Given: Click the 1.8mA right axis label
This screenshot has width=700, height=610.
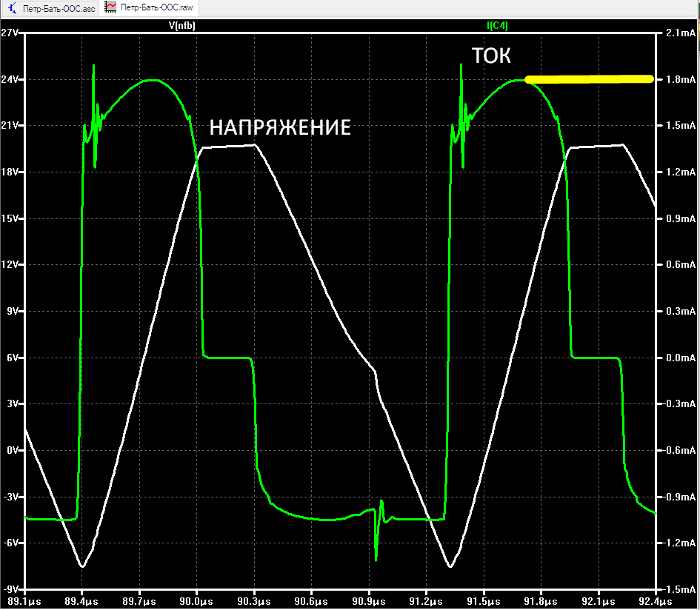Looking at the screenshot, I should 681,79.
